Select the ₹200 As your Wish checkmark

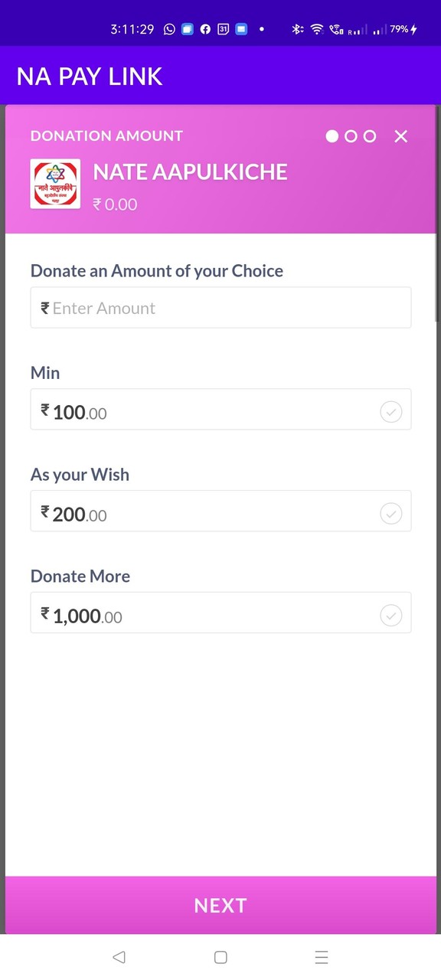click(x=391, y=513)
